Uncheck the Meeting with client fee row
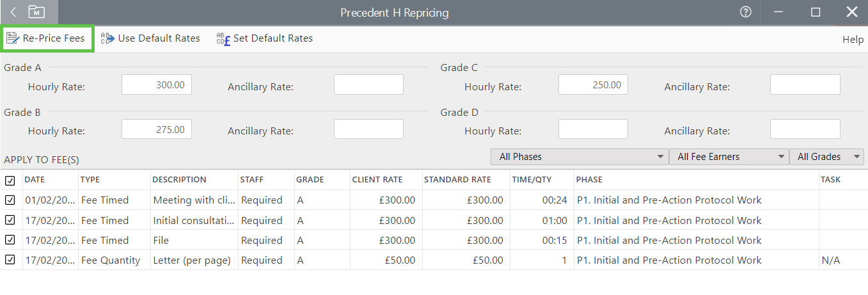The height and width of the screenshot is (295, 868). [10, 200]
